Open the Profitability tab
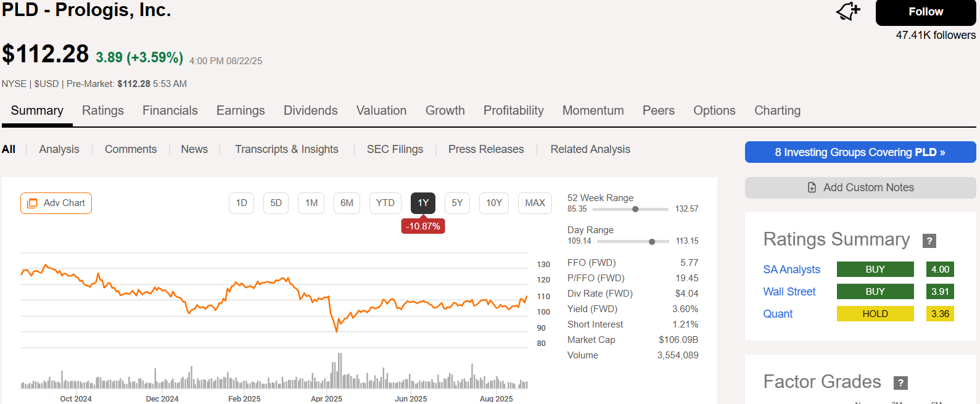The image size is (980, 404). pyautogui.click(x=514, y=110)
